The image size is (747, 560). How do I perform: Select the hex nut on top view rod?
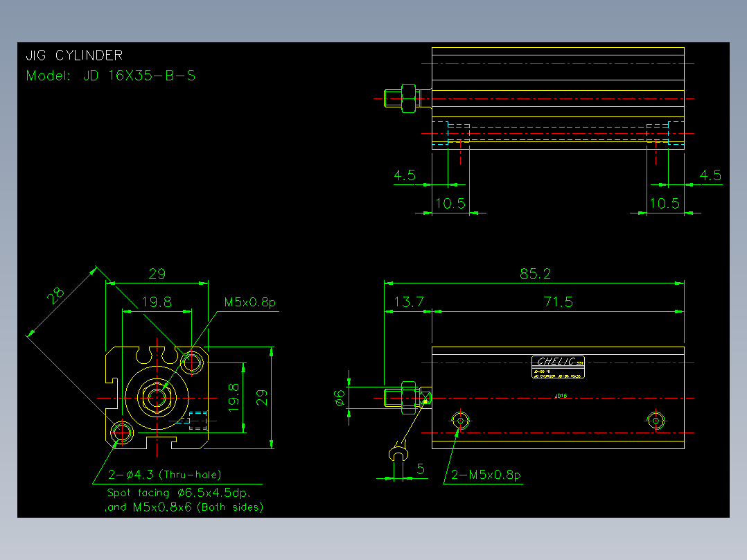(409, 98)
